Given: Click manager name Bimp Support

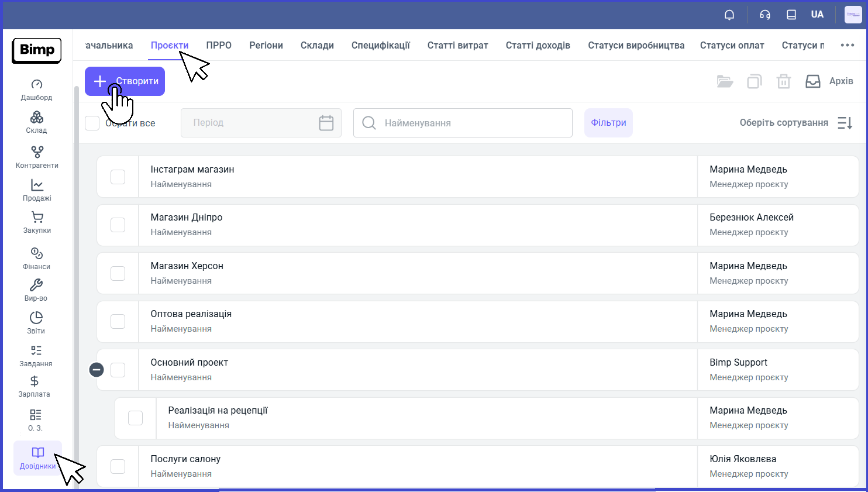Looking at the screenshot, I should pos(738,363).
